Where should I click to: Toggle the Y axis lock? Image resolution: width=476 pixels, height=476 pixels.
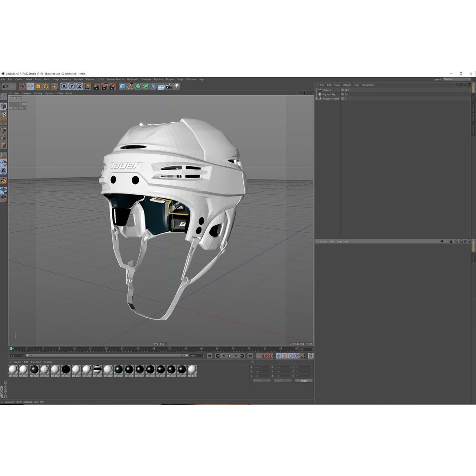[72, 86]
